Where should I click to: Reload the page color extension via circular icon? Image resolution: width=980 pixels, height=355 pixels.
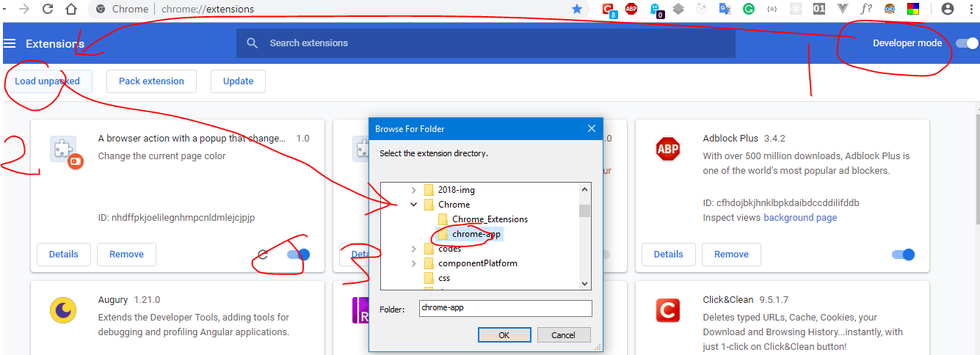tap(263, 255)
